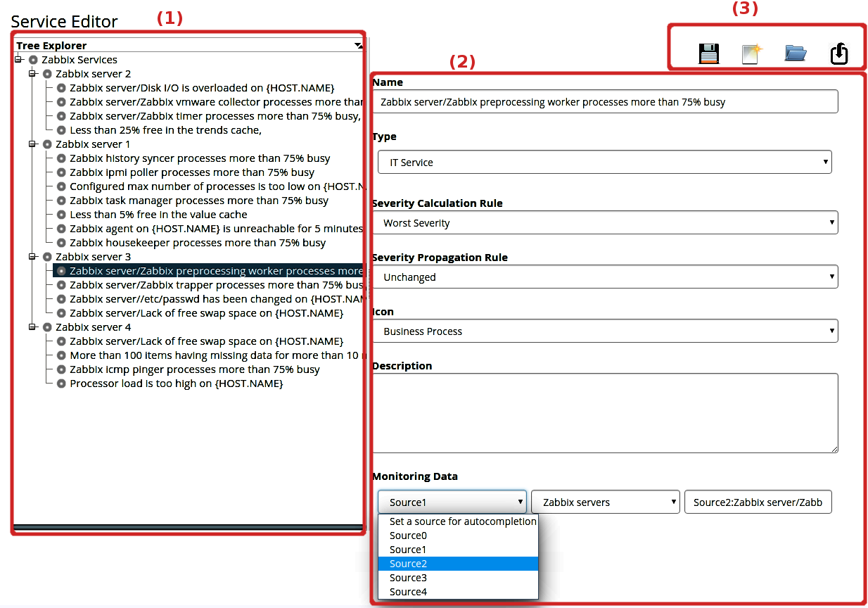
Task: Click the Processor load service node icon
Action: pyautogui.click(x=61, y=384)
